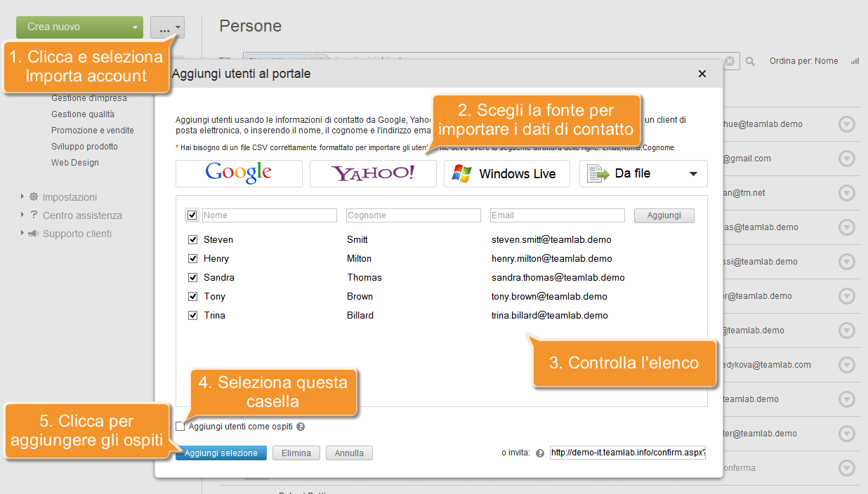Uncheck the Trina Billard checkbox
The width and height of the screenshot is (868, 494).
tap(193, 315)
